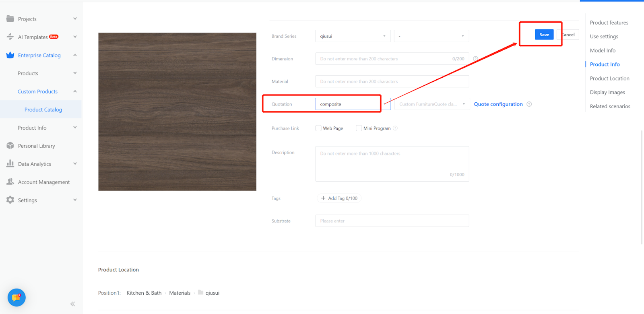
Task: Click the blue Save button
Action: (544, 35)
